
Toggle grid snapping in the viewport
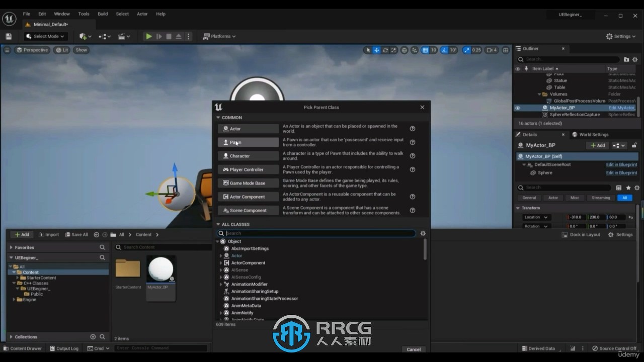coord(425,50)
